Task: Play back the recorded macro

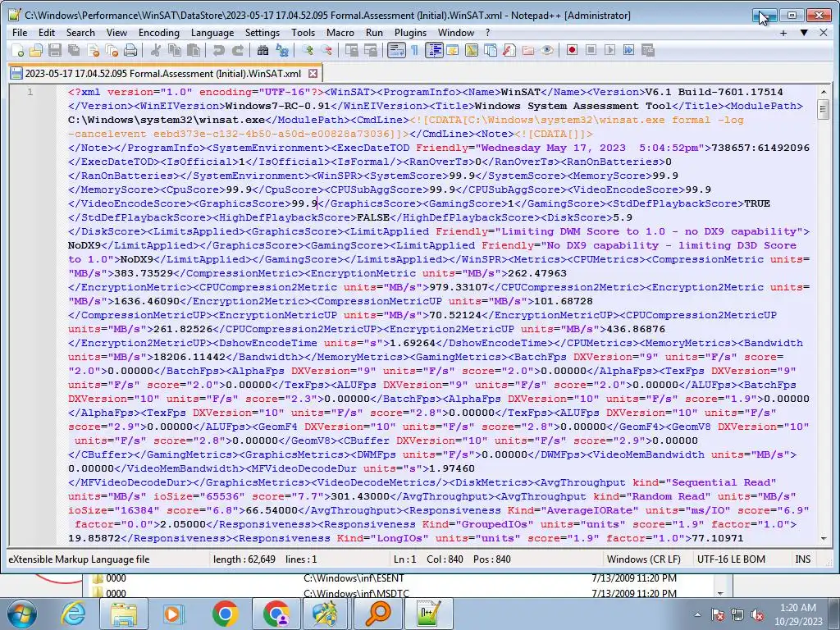Action: pos(609,50)
